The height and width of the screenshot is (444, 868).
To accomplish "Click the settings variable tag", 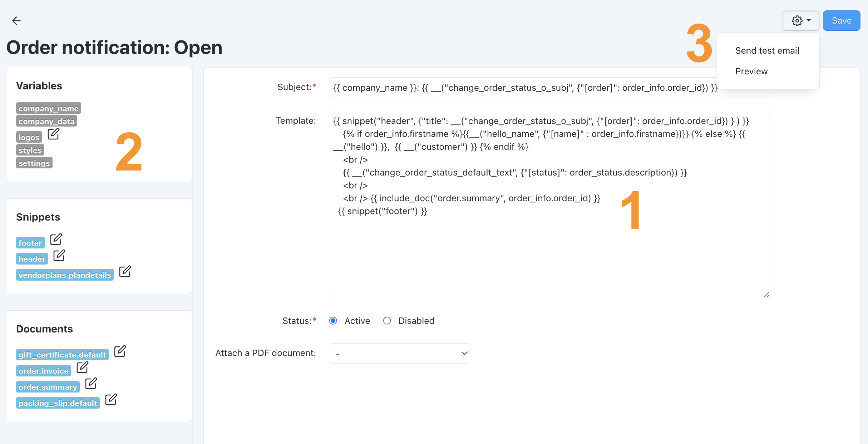I will [x=34, y=163].
